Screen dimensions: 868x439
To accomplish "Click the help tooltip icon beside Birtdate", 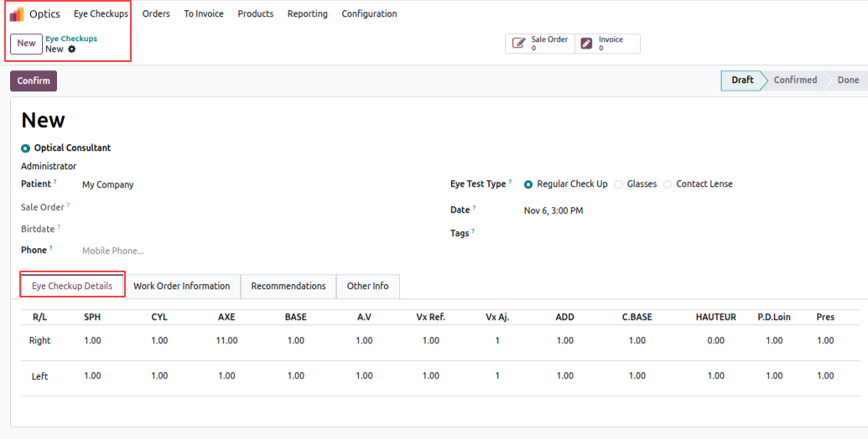I will coord(59,227).
